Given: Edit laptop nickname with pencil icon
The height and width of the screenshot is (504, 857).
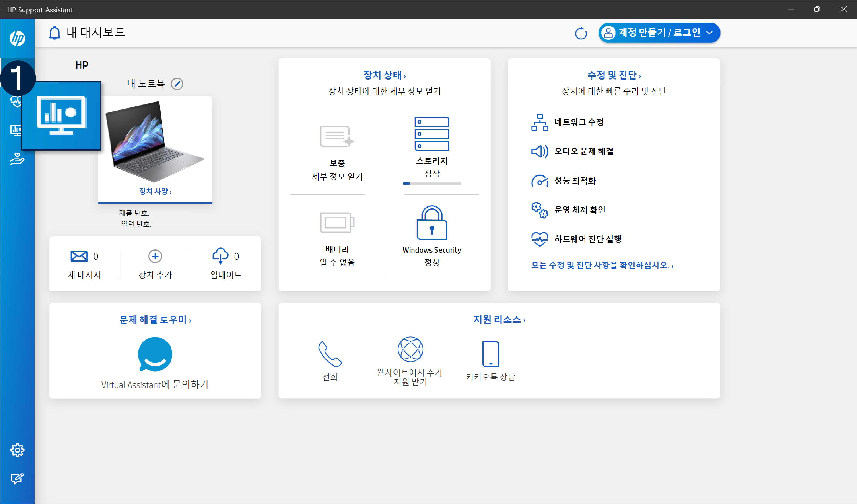Looking at the screenshot, I should point(177,84).
